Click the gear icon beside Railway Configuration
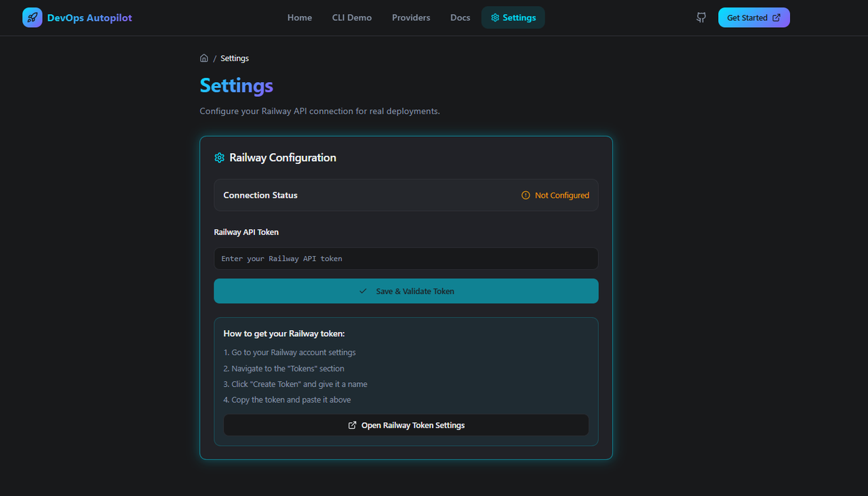This screenshot has width=868, height=496. [219, 158]
